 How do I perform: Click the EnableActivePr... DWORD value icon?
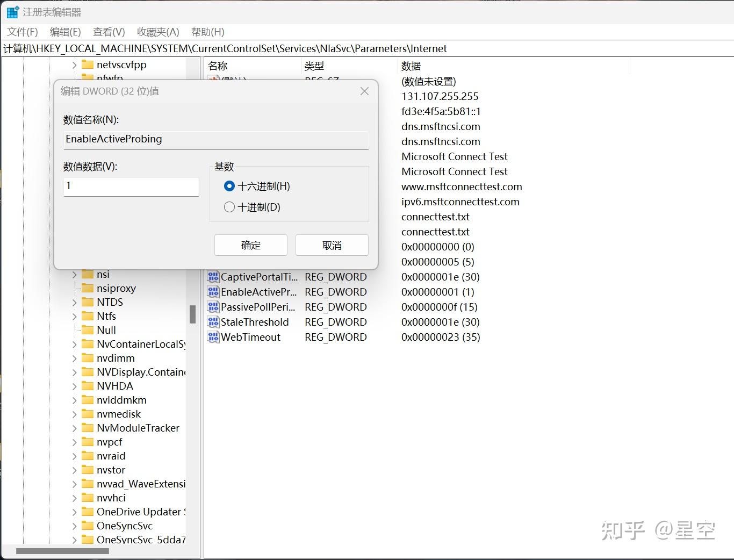point(213,292)
